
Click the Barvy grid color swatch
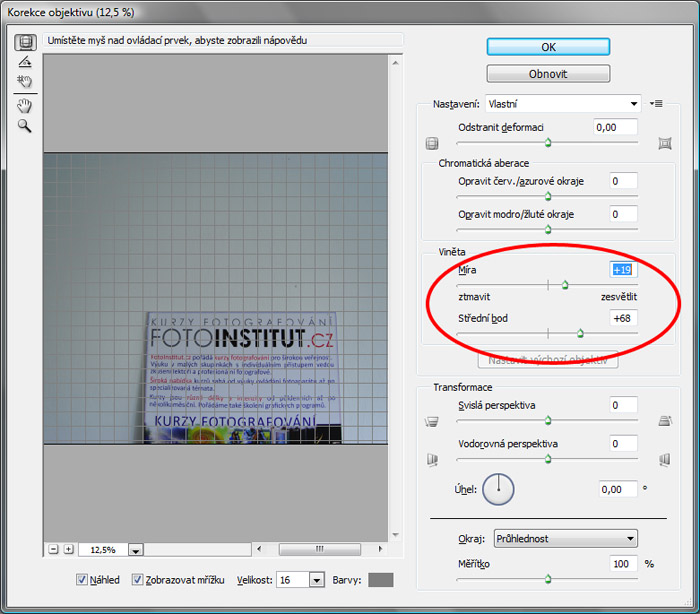381,579
